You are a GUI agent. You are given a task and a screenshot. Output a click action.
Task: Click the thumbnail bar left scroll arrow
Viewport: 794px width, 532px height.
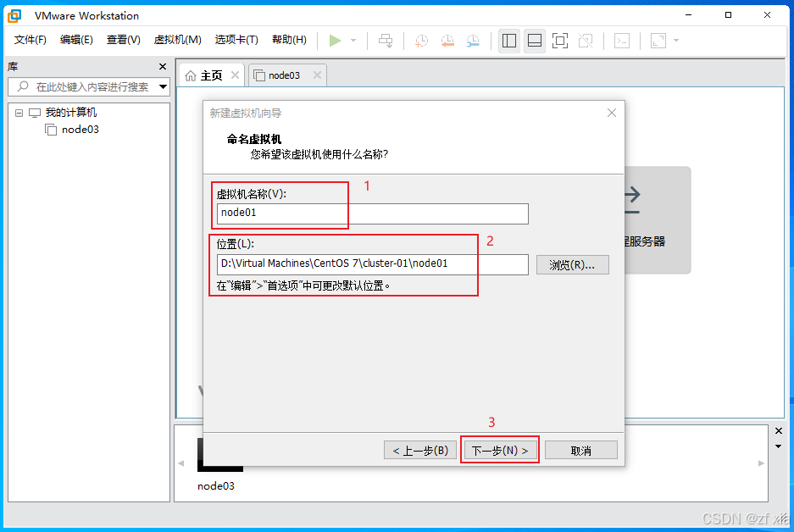click(181, 463)
